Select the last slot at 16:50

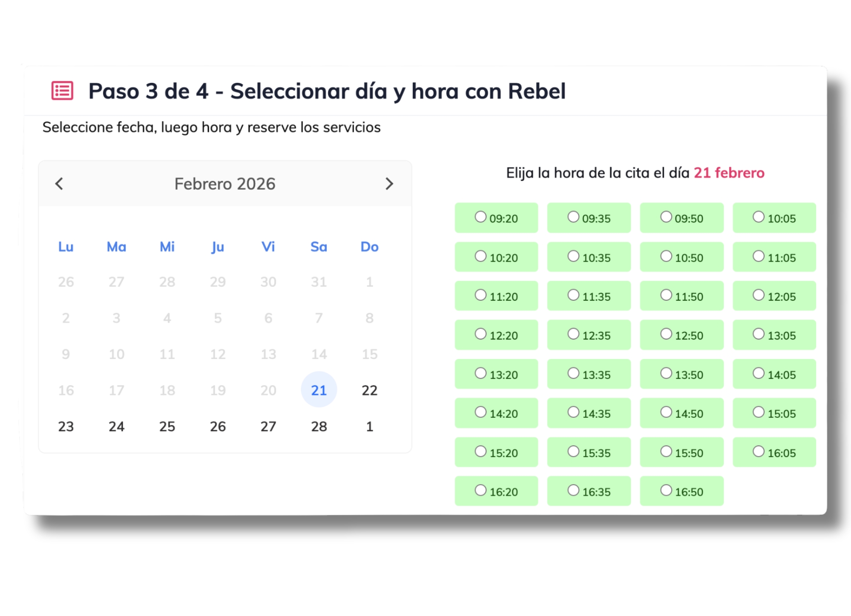click(681, 491)
